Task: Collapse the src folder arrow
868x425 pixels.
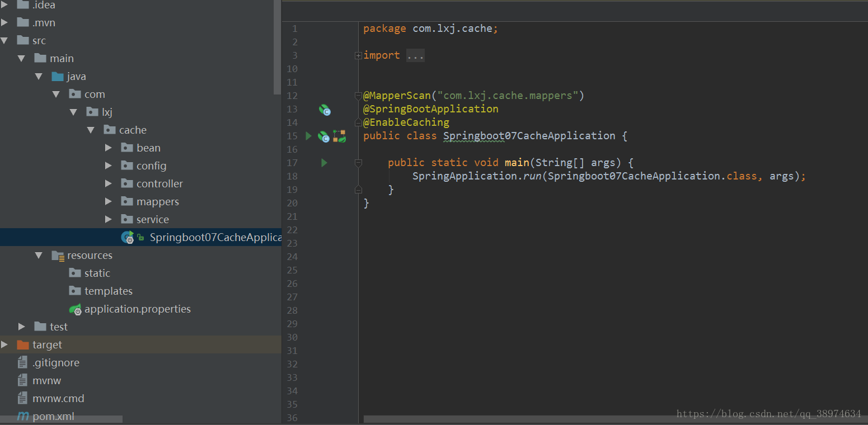Action: pos(4,40)
